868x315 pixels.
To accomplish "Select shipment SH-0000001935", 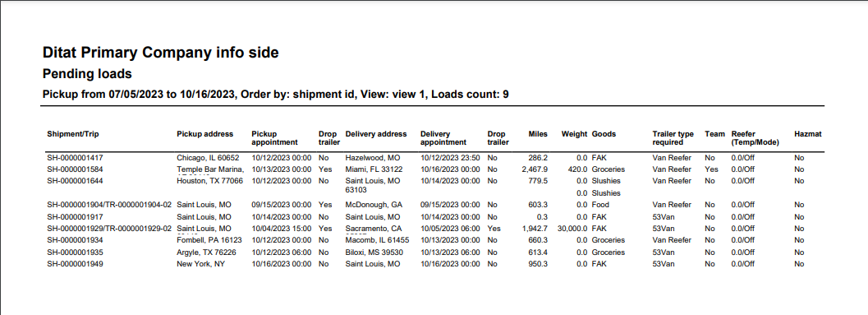I will (75, 252).
